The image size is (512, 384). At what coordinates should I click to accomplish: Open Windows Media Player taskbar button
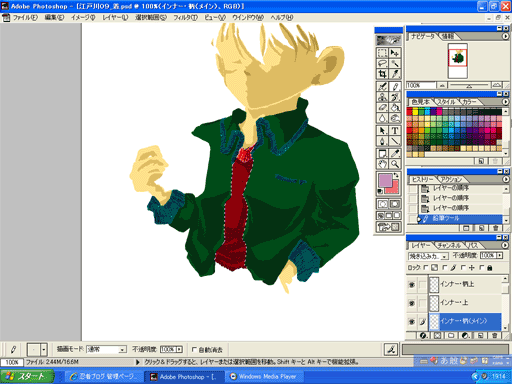click(x=266, y=377)
